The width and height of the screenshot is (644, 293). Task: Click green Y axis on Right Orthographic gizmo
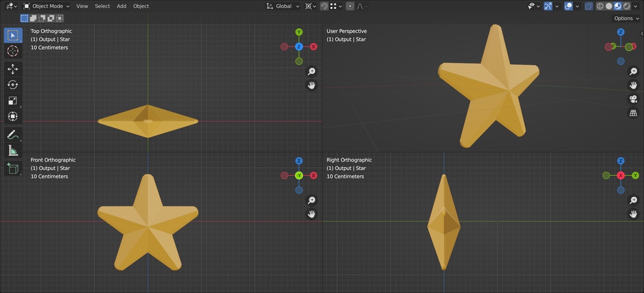(x=635, y=175)
